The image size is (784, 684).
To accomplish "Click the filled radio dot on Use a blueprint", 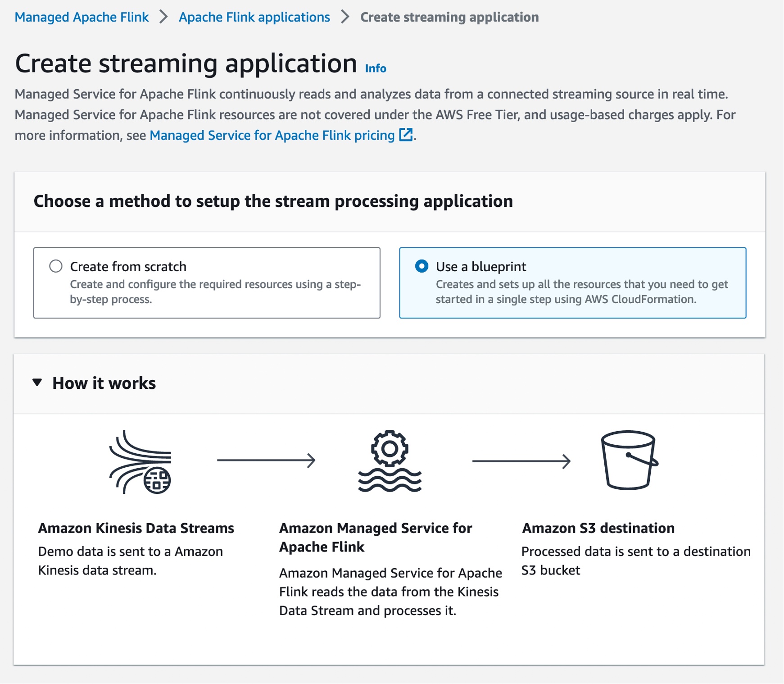I will click(x=421, y=267).
